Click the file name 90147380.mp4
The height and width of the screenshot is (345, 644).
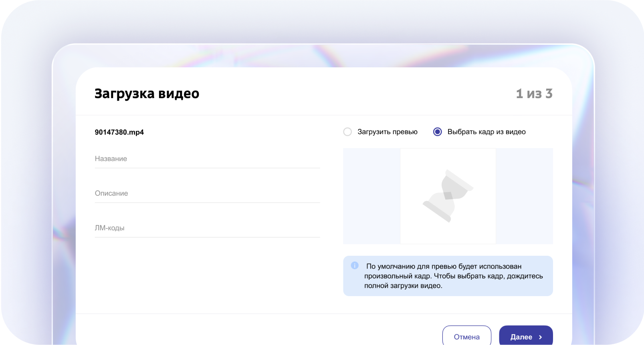[x=119, y=132]
